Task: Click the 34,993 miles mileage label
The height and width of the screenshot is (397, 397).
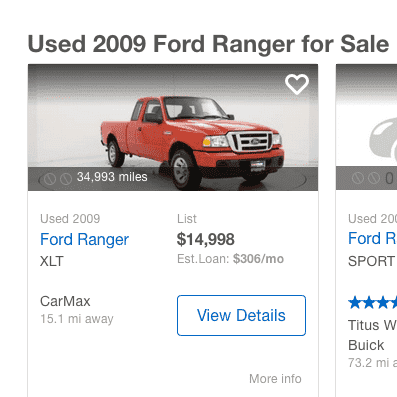Action: click(x=112, y=177)
